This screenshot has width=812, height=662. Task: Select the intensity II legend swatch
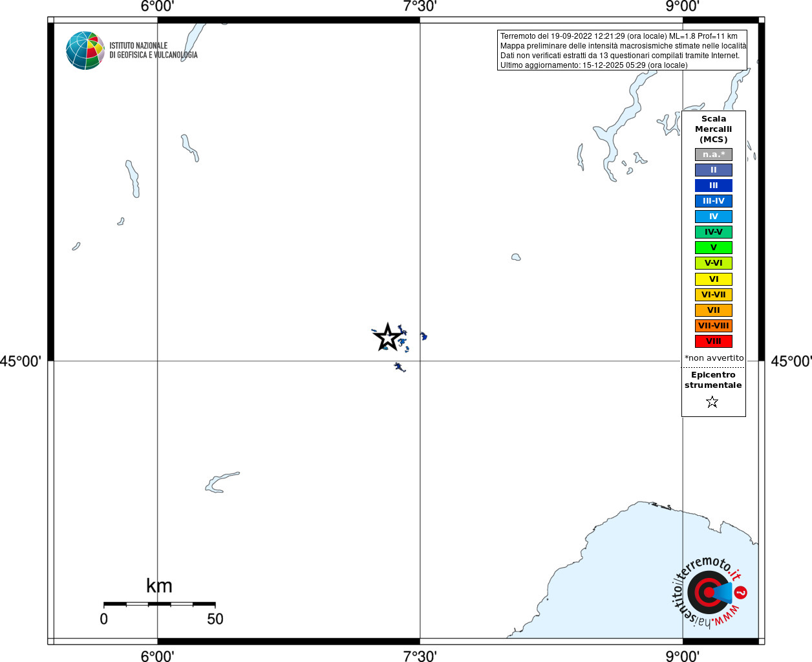(714, 170)
